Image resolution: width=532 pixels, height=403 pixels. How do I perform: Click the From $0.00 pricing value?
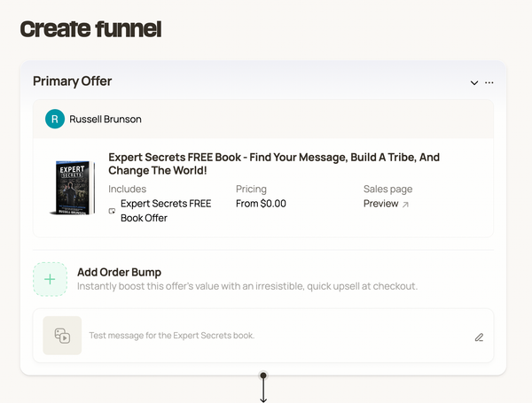click(261, 204)
